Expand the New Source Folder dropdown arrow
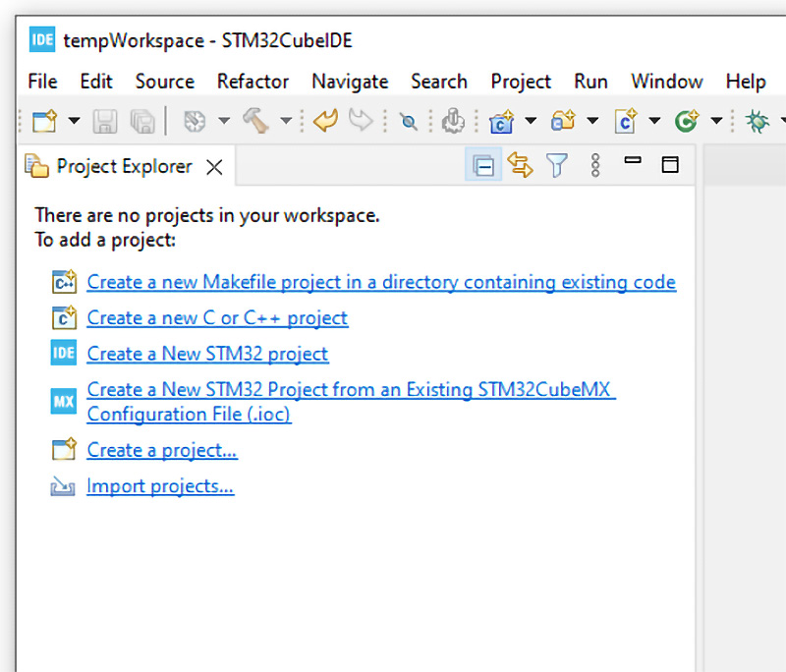 pyautogui.click(x=592, y=121)
